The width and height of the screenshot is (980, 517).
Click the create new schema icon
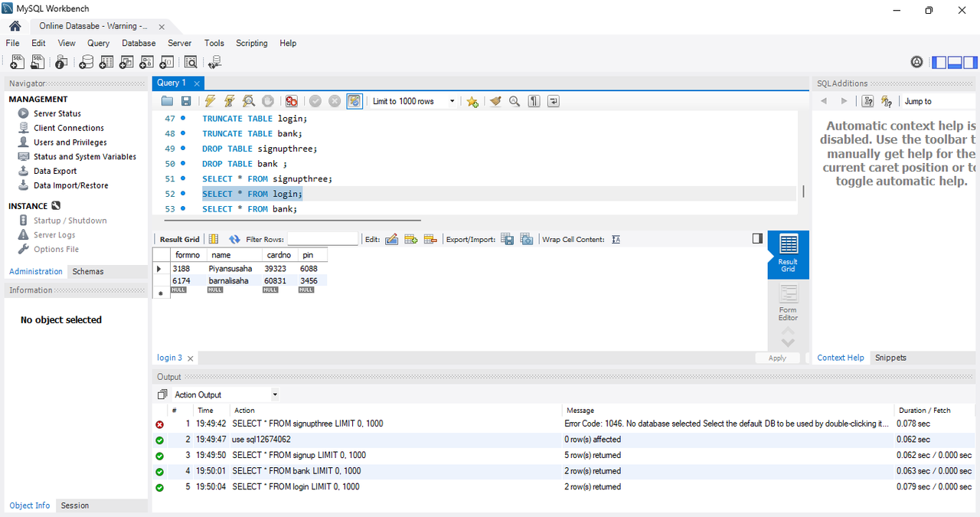(x=87, y=62)
